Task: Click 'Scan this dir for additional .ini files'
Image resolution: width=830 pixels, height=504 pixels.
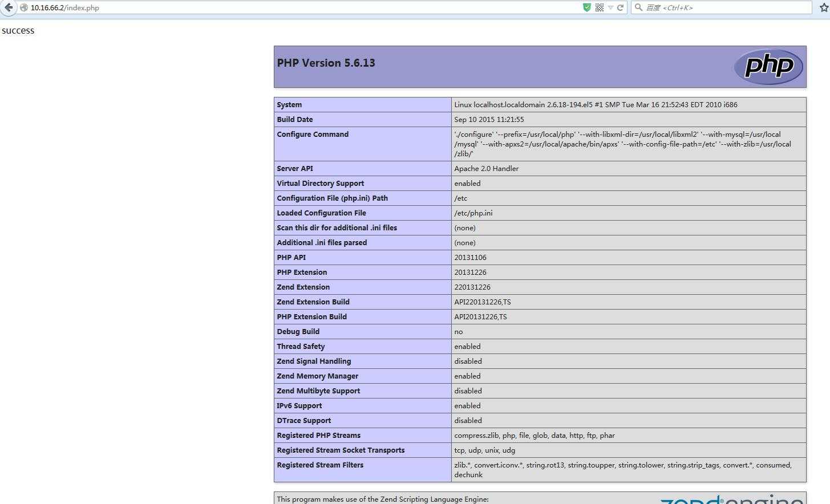Action: (337, 228)
